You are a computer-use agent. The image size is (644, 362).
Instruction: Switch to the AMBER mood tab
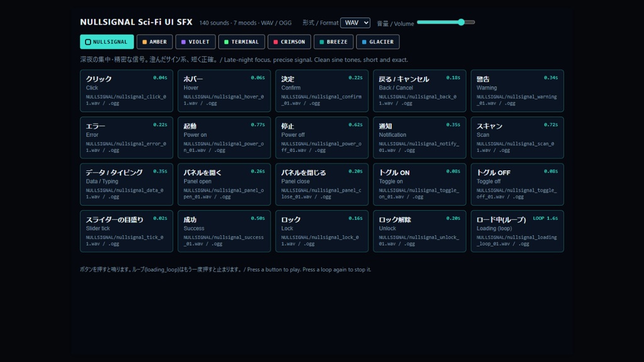coord(155,42)
